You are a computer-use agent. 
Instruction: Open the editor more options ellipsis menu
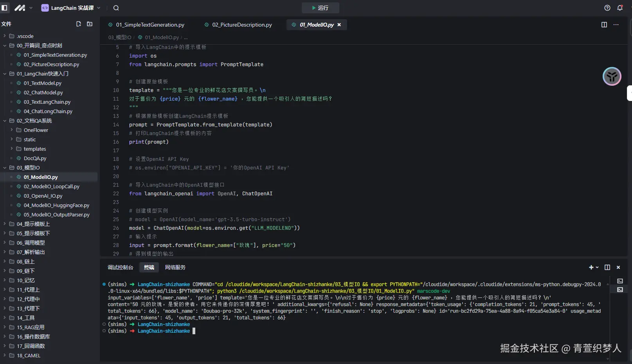pos(616,25)
